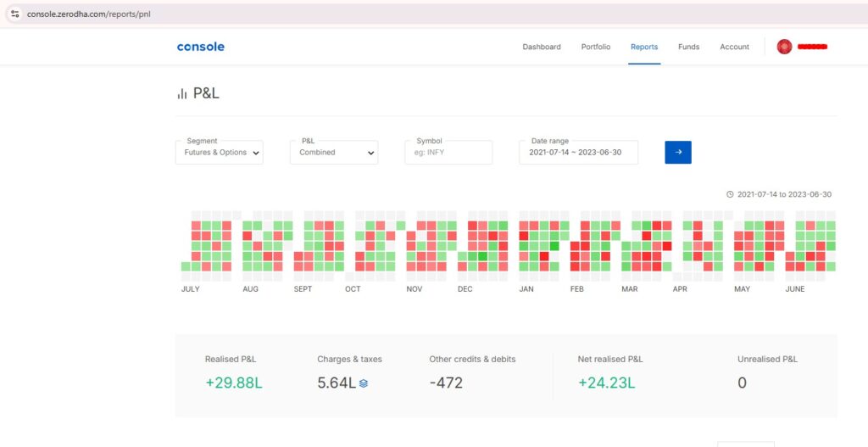Click the Console logo
Viewport: 868px width, 447px height.
tap(201, 47)
